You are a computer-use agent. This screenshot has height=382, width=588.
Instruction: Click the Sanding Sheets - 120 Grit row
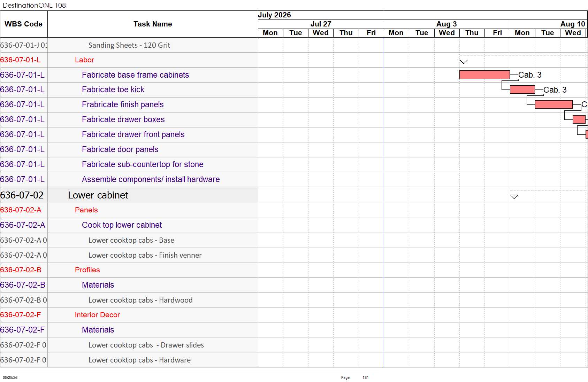[x=129, y=45]
